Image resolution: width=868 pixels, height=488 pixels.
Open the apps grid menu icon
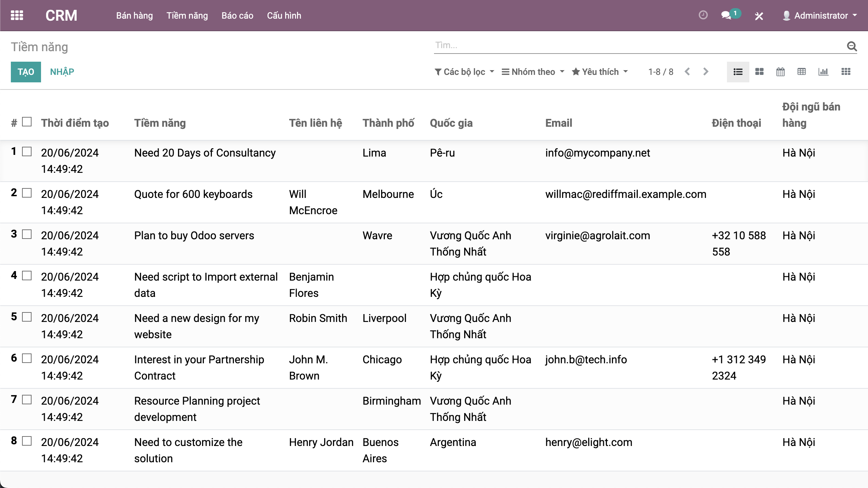point(17,16)
